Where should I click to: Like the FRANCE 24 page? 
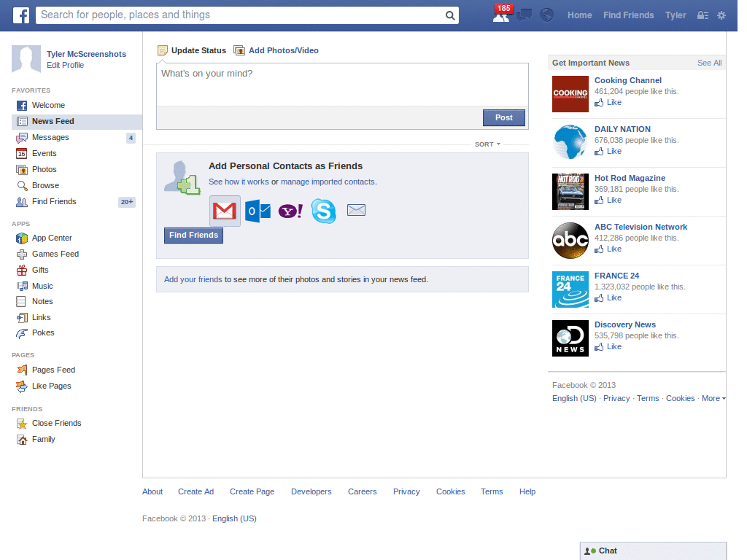pos(608,298)
